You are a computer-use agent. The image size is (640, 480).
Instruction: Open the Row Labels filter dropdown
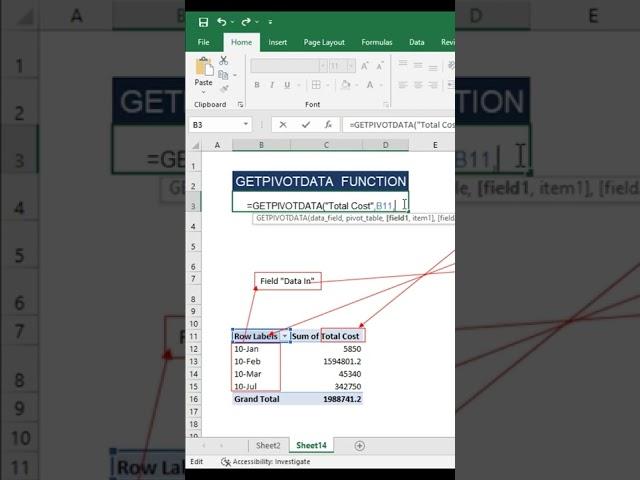(x=284, y=336)
